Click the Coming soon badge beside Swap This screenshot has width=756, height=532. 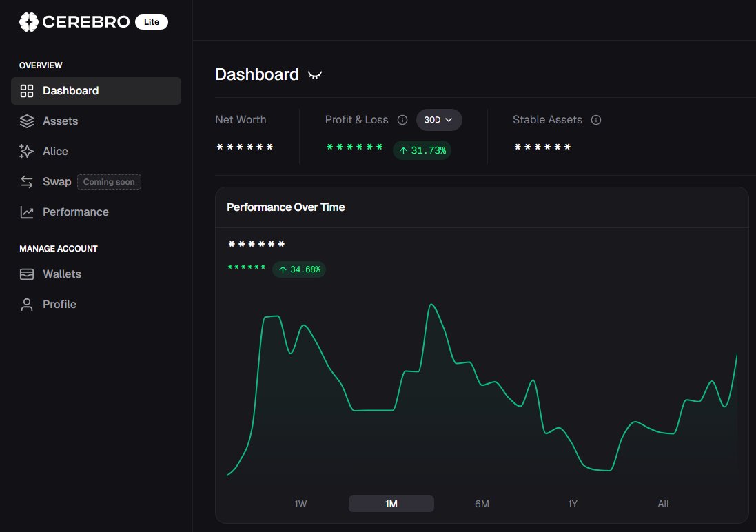[x=109, y=181]
